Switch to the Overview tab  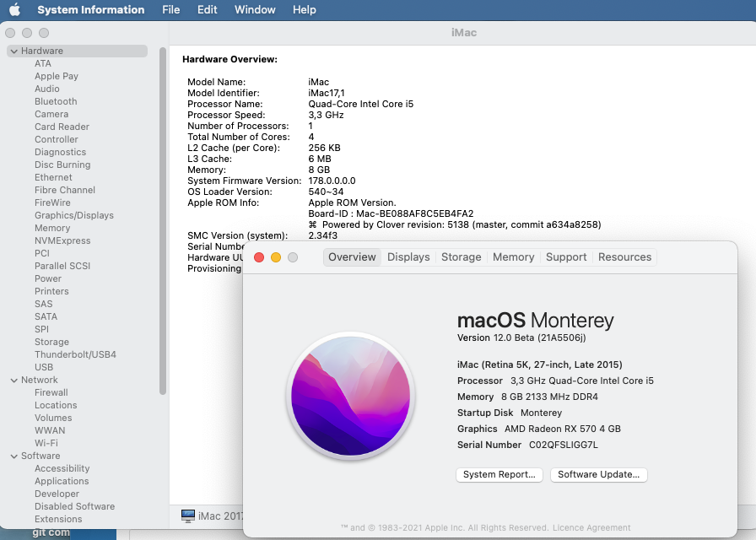(352, 257)
